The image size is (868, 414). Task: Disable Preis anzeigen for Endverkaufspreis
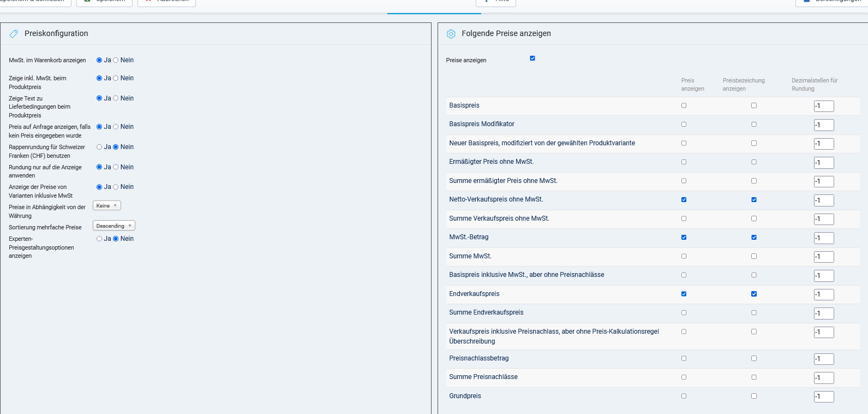pos(684,294)
